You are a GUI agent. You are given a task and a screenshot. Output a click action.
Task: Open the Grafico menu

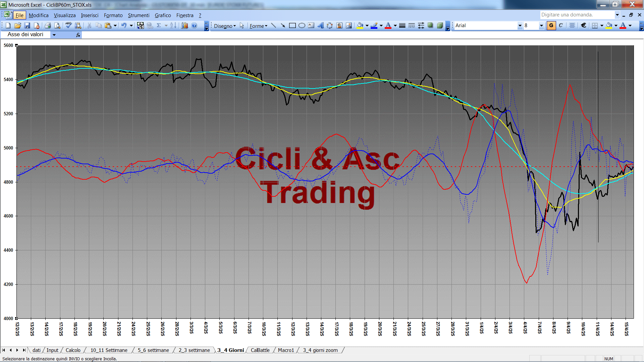click(163, 15)
